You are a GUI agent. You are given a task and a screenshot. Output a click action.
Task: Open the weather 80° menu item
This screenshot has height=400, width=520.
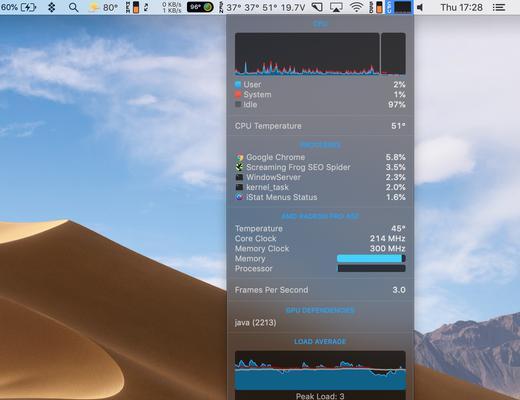[x=103, y=7]
